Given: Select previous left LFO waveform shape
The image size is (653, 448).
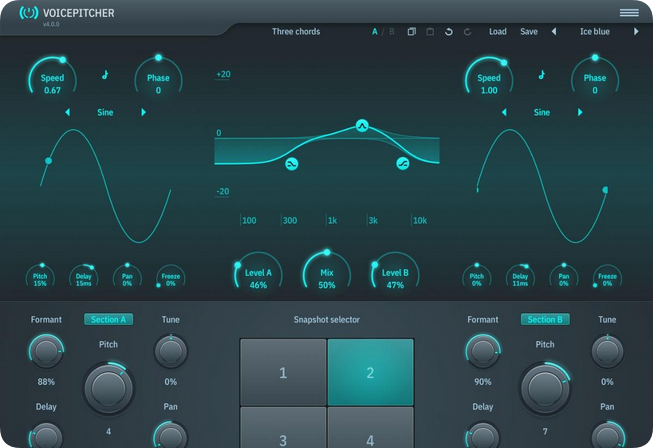Looking at the screenshot, I should tap(67, 112).
